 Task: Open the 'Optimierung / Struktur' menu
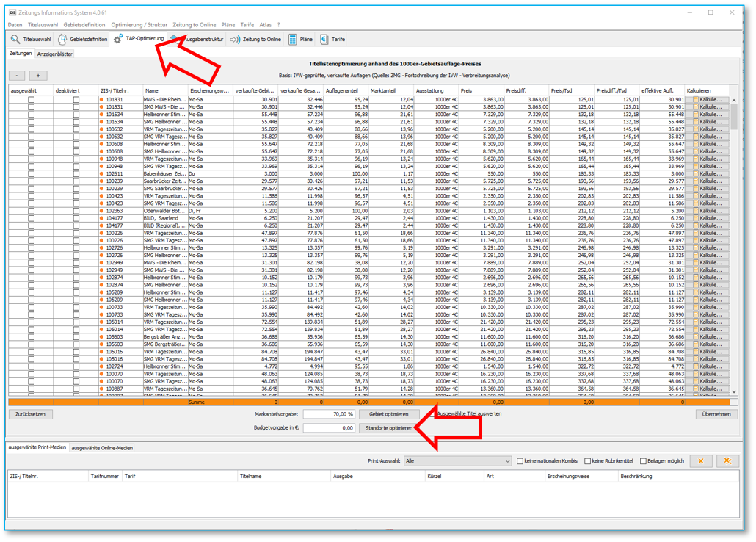pyautogui.click(x=139, y=25)
